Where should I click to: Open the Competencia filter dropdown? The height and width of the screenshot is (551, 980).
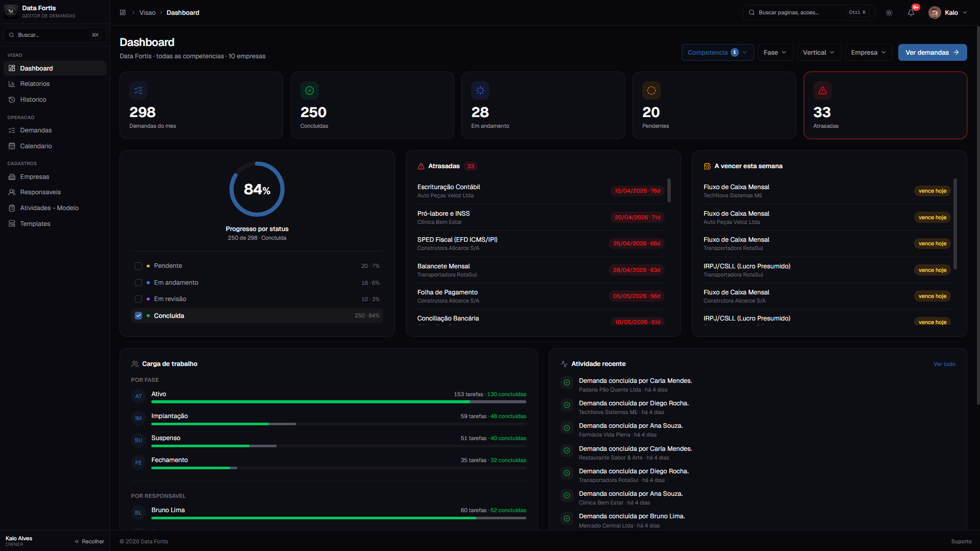tap(717, 53)
